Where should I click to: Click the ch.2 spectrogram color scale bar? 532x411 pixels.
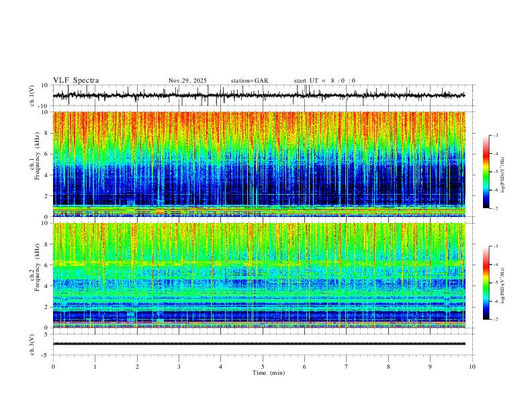coord(486,283)
